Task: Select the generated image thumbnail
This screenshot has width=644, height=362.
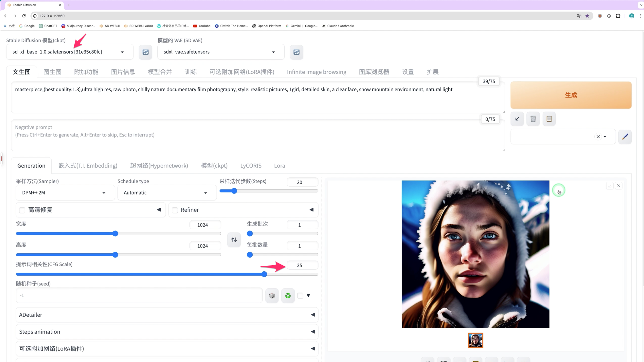Action: (475, 340)
